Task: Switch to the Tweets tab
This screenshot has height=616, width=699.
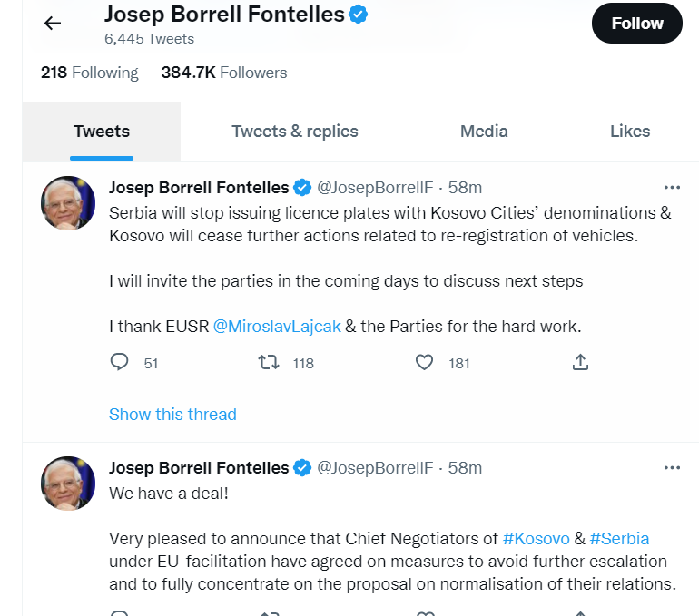Action: point(102,132)
